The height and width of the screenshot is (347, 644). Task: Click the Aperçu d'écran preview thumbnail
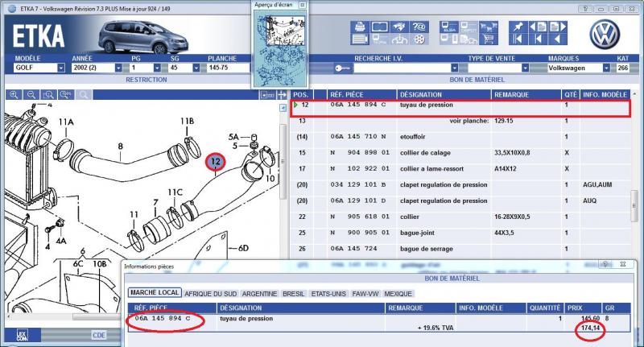[279, 48]
